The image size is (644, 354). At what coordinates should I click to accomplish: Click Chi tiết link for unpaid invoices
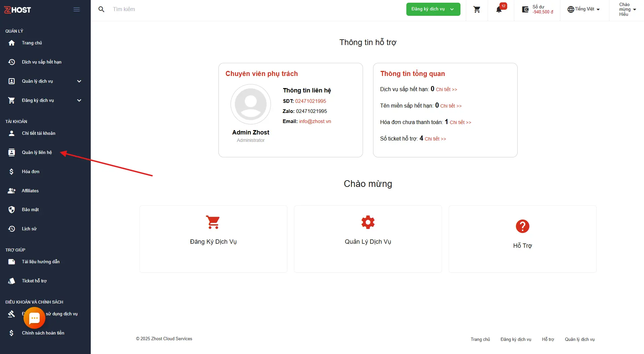coord(460,123)
